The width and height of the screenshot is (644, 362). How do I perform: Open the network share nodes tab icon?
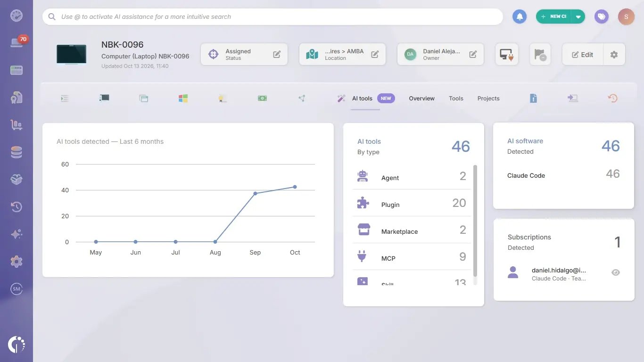(x=302, y=99)
